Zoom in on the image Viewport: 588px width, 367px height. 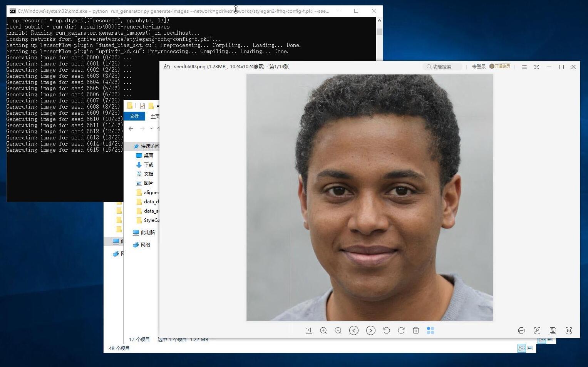323,330
